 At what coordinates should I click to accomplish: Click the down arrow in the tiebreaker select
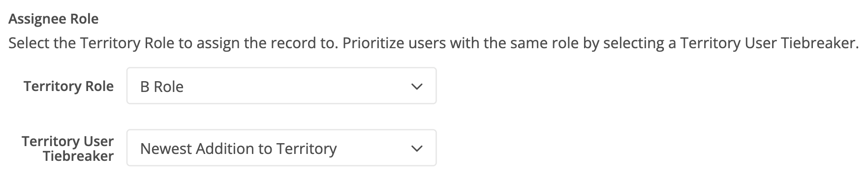(x=417, y=149)
